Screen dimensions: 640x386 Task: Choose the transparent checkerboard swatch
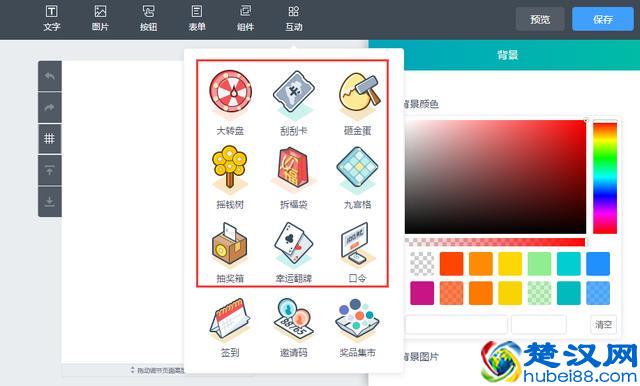coord(422,264)
